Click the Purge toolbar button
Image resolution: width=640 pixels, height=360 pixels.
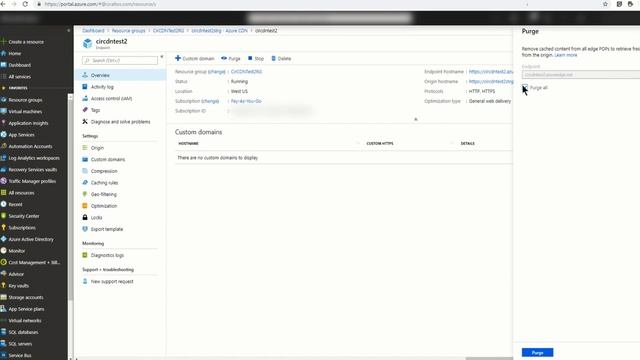pyautogui.click(x=231, y=58)
